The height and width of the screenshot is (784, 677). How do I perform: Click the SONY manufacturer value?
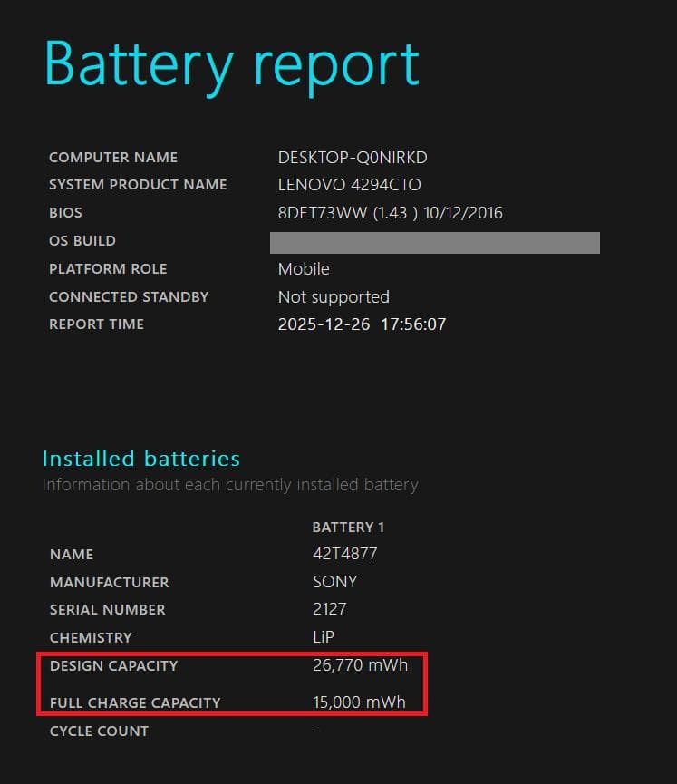click(x=335, y=582)
